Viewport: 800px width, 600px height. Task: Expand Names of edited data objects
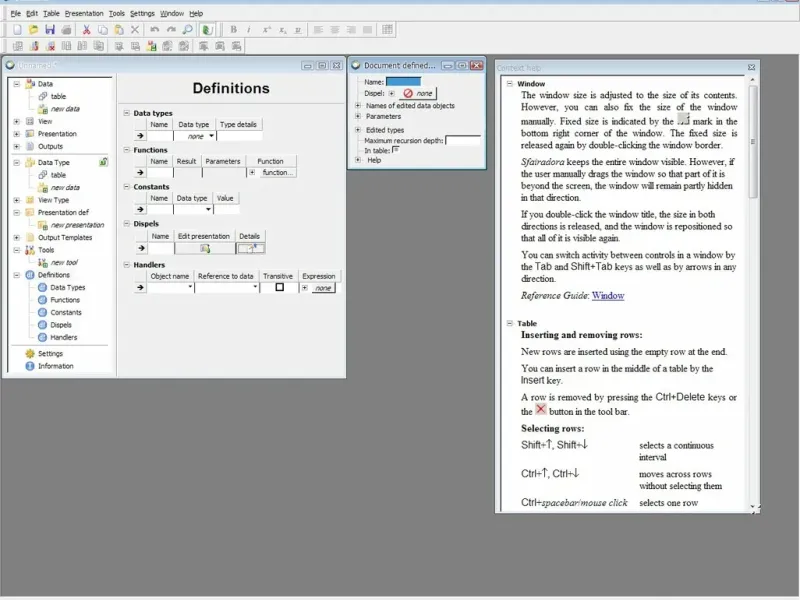pos(358,106)
